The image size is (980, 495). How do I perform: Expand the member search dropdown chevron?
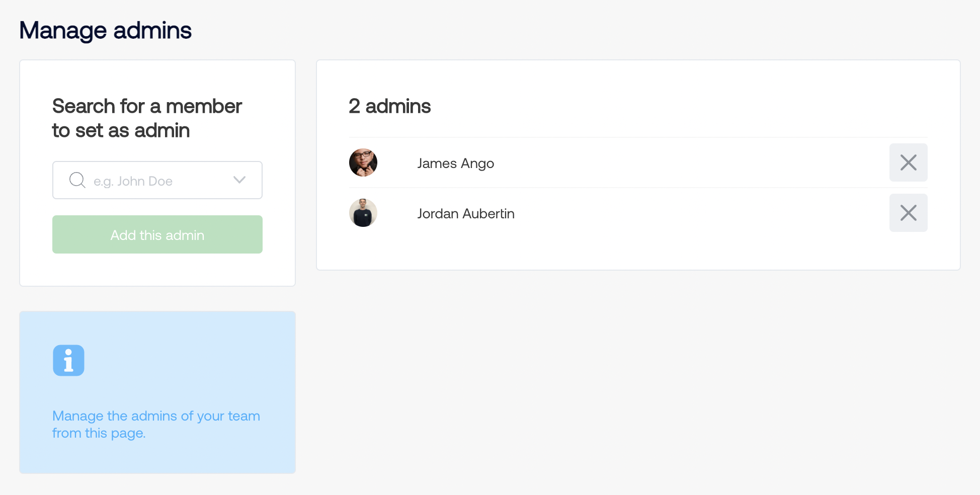239,180
